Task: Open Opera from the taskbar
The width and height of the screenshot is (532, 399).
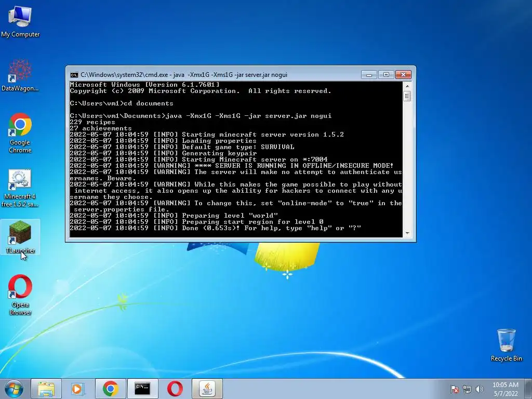Action: pos(175,389)
